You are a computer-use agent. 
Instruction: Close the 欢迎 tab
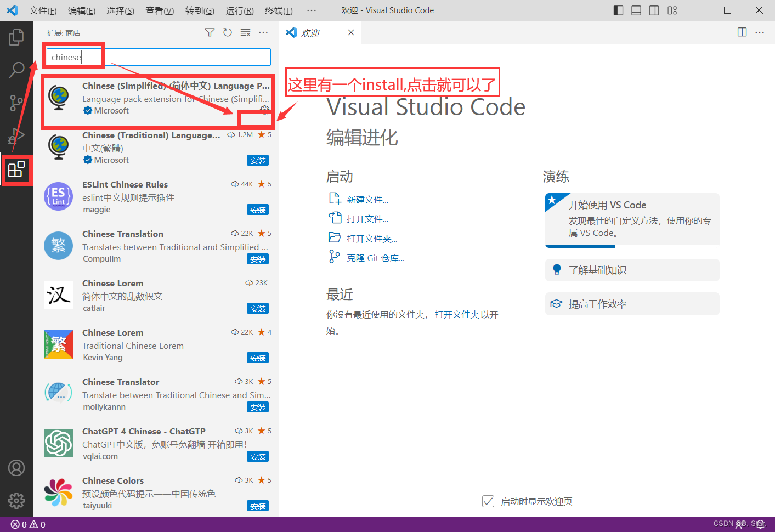point(351,32)
